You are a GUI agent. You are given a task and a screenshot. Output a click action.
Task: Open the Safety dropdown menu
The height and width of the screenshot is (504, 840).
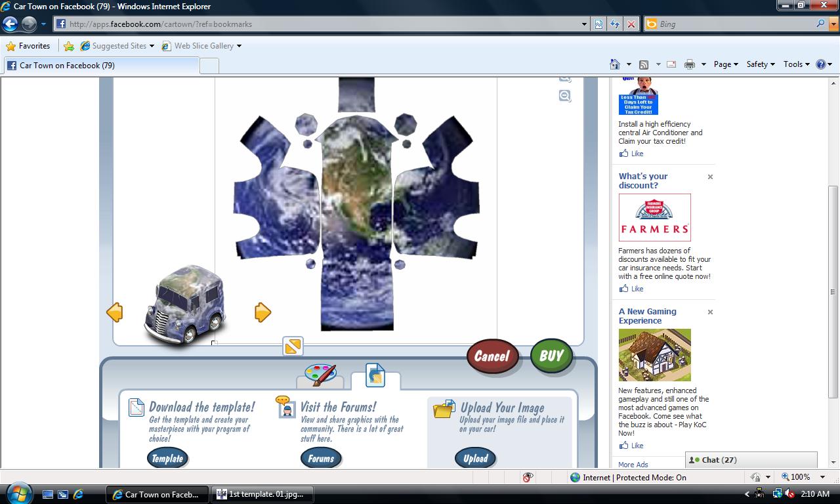(x=760, y=64)
